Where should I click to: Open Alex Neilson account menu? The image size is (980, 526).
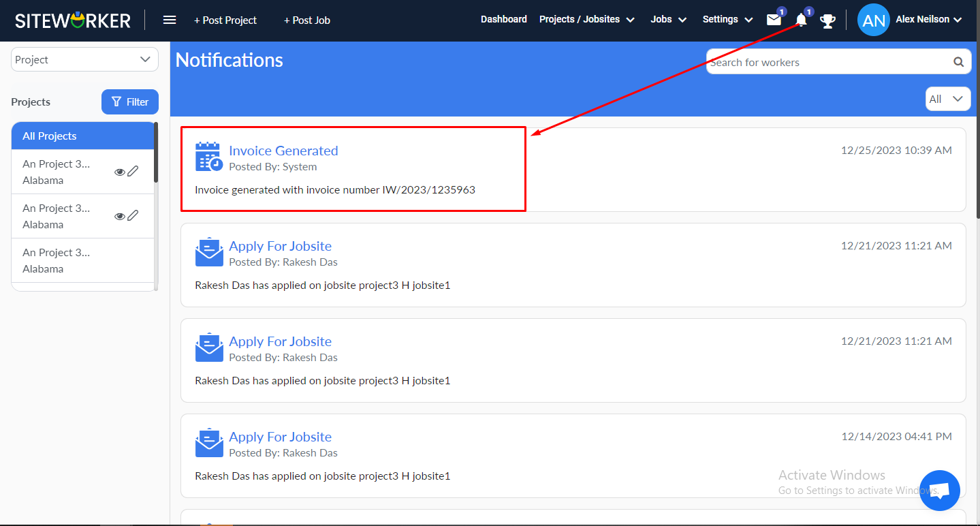click(929, 19)
